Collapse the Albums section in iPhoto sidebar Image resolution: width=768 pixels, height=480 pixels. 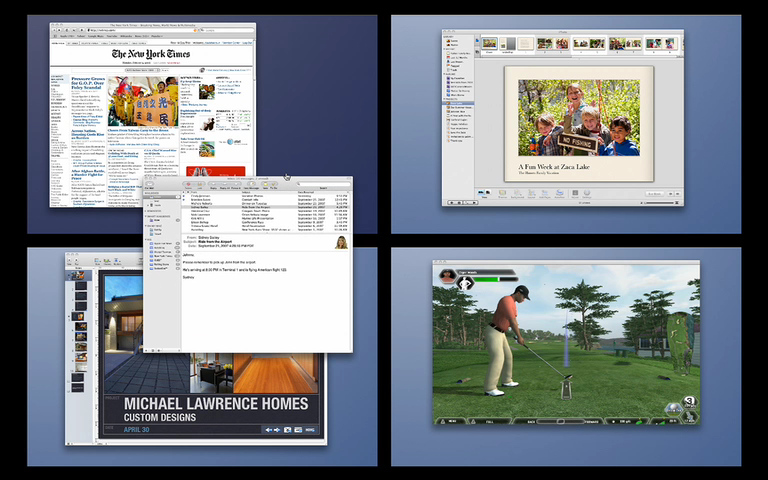coord(444,74)
